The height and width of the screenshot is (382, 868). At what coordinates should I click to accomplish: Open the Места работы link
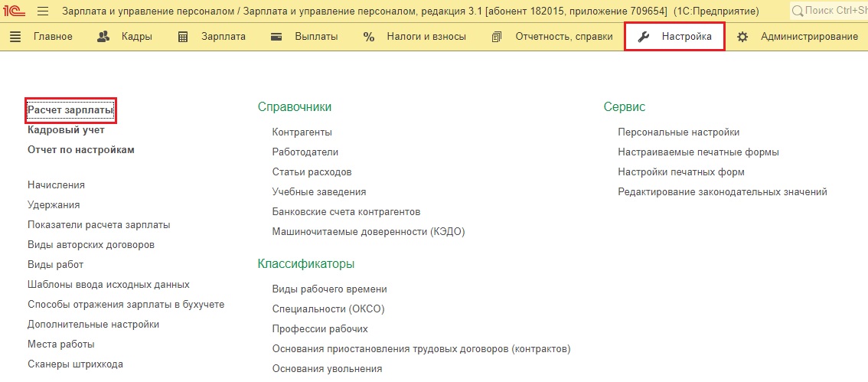coord(61,344)
